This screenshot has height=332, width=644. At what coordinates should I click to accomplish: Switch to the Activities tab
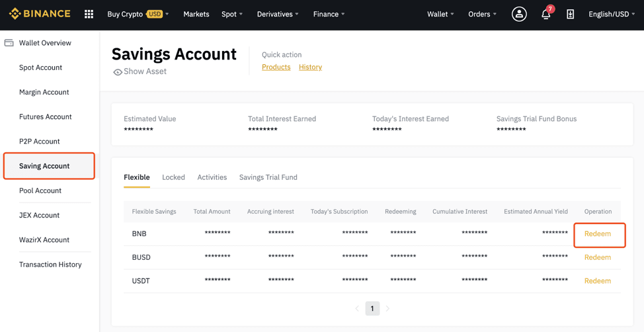212,177
